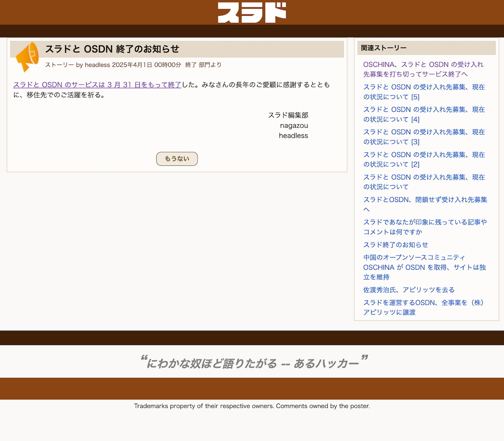Open the OSCHINA 受け入れ先募集を打ち切って related story
Image resolution: width=504 pixels, height=441 pixels.
click(x=423, y=69)
